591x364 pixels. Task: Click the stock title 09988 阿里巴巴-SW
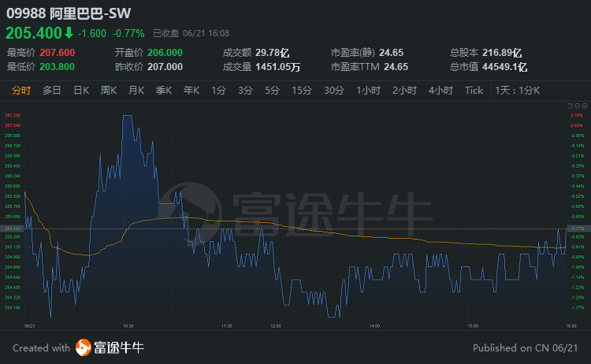coord(69,13)
